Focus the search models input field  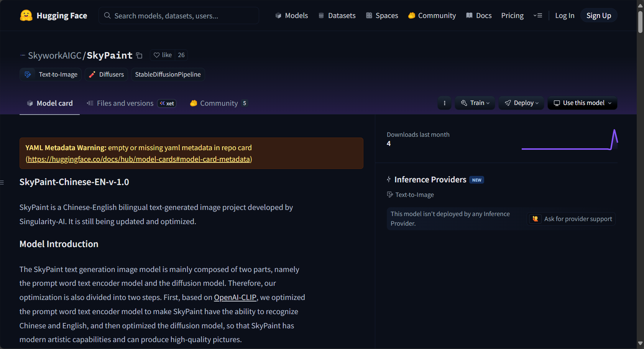coord(179,15)
